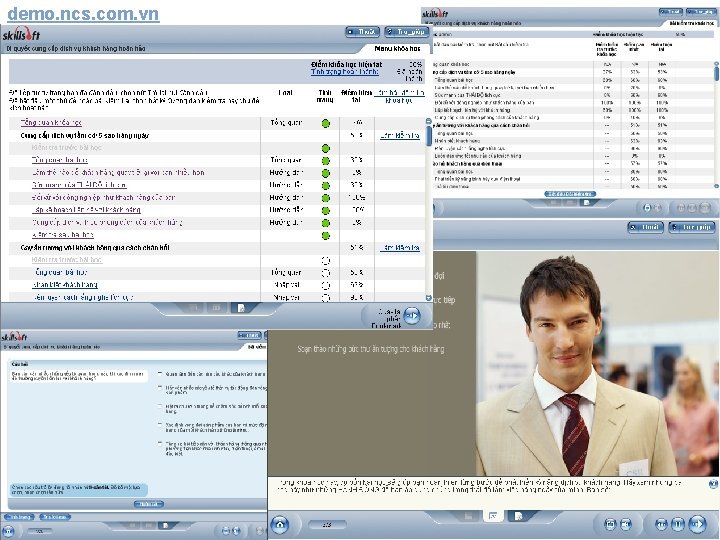Click the score report scrollbar down arrow
Viewport: 720px width, 540px height.
click(x=716, y=186)
